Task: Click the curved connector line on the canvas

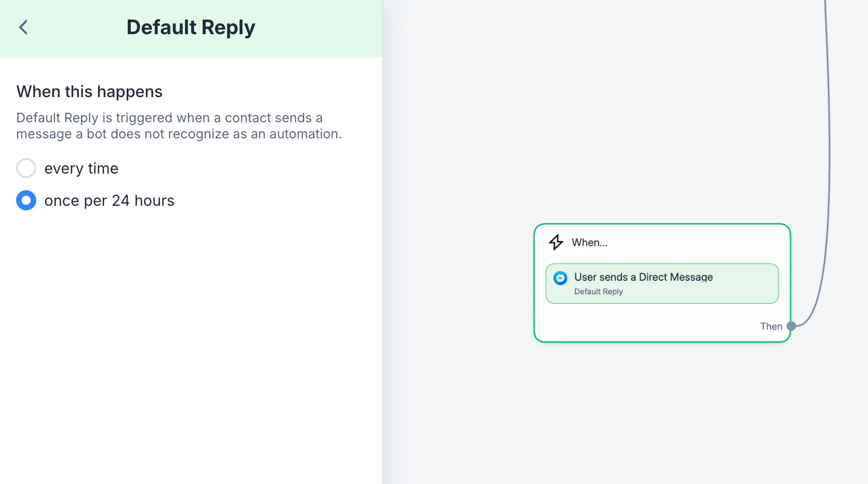Action: coord(828,151)
